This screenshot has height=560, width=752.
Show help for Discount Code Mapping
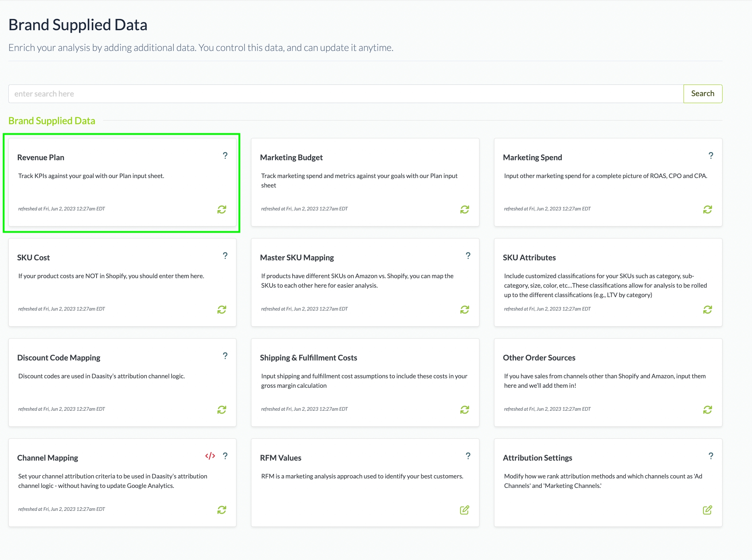[x=225, y=356]
